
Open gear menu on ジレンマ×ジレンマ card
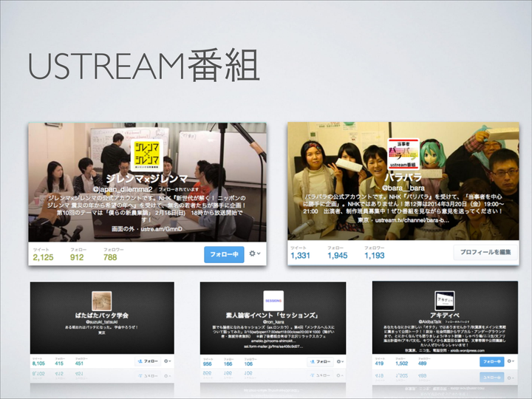click(x=254, y=253)
